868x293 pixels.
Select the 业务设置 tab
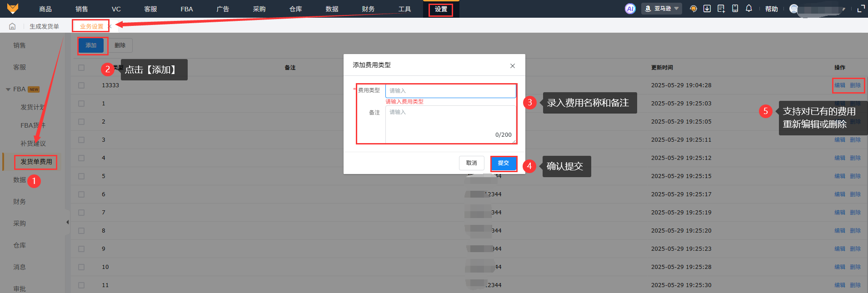[92, 26]
